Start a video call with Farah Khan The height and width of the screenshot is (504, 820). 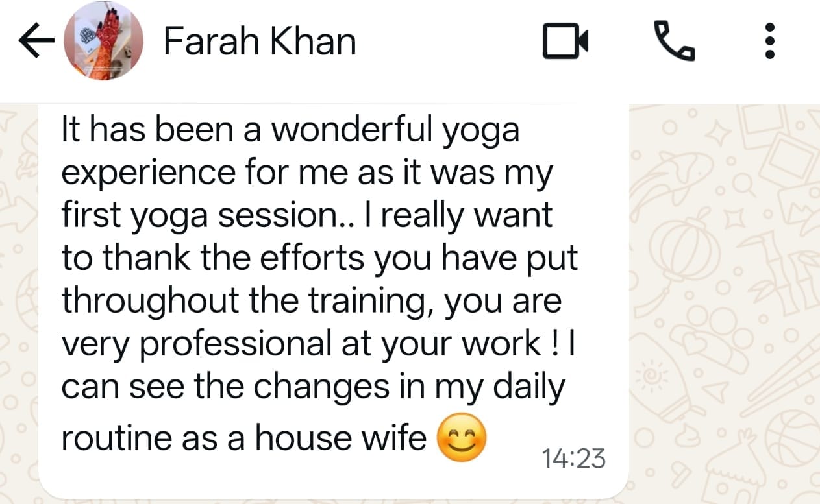[x=565, y=42]
